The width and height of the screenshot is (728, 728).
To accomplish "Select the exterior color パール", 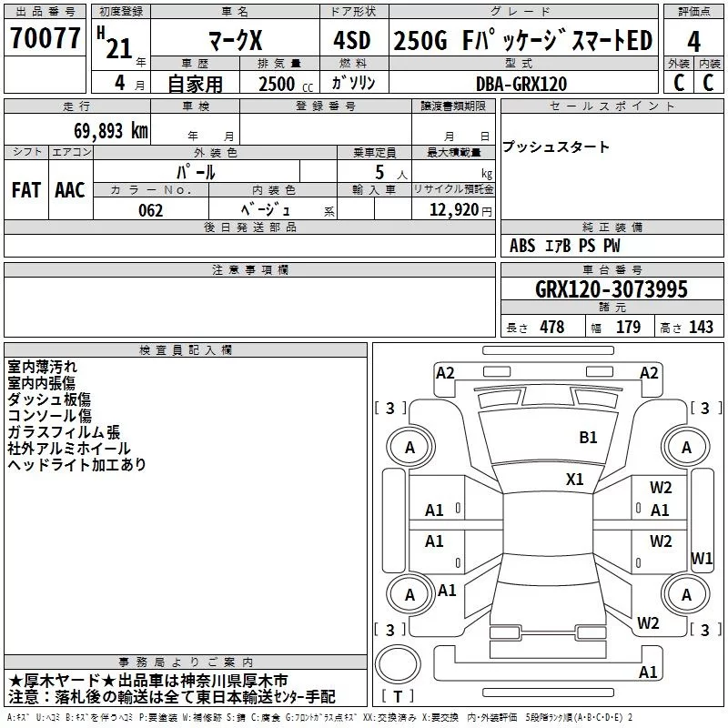I will [196, 172].
